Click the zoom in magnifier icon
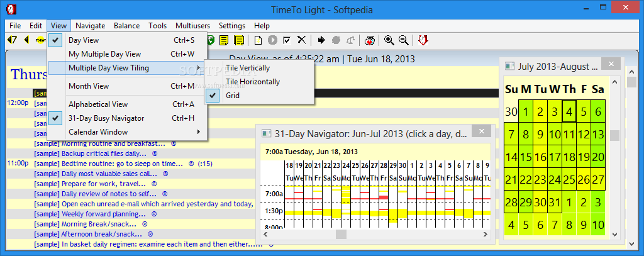 pyautogui.click(x=389, y=40)
